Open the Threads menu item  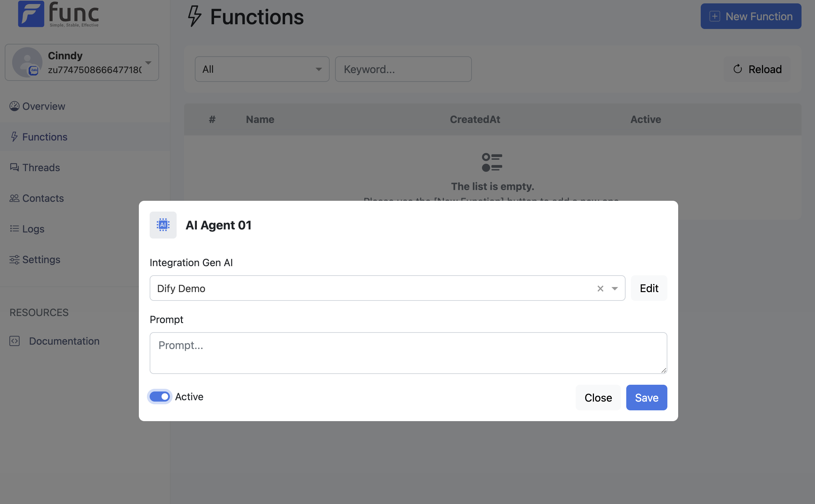pyautogui.click(x=41, y=167)
